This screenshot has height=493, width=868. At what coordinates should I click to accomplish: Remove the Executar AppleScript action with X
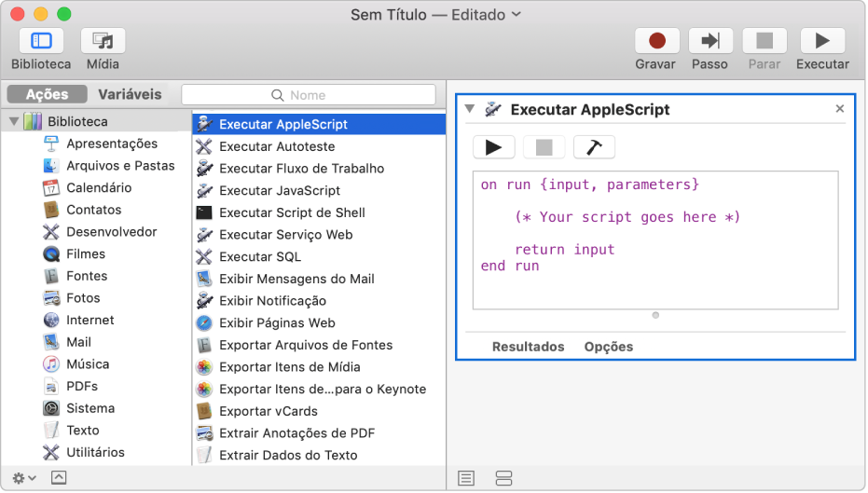839,109
